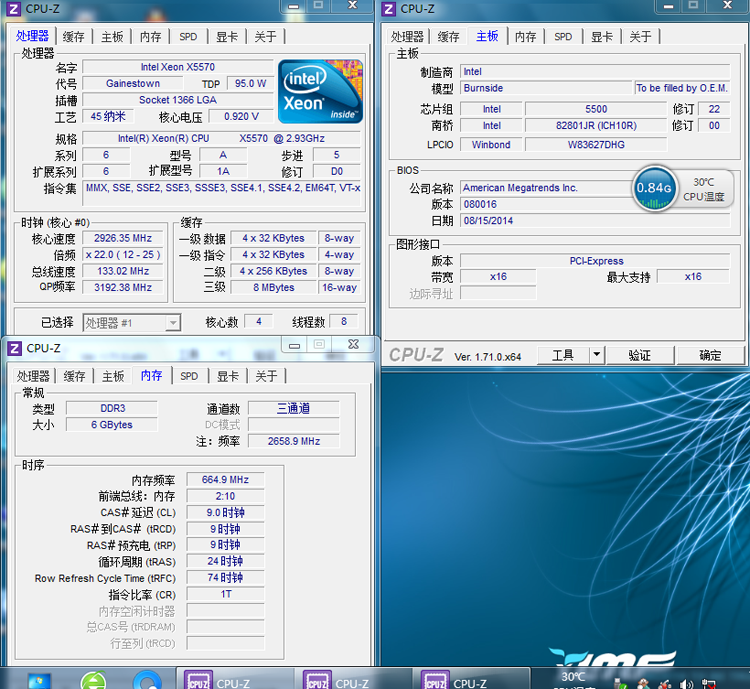750x689 pixels.
Task: Click the W83627DHG LPCIO field
Action: coord(596,144)
